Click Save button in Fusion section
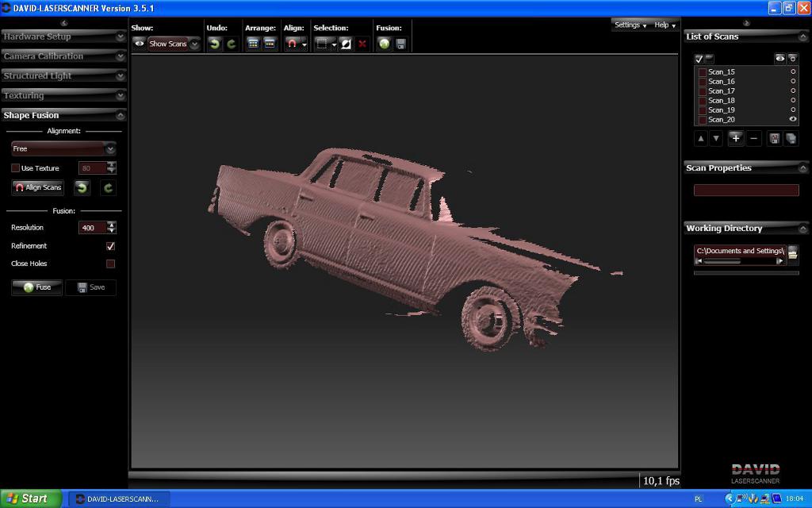Viewport: 812px width, 508px height. click(90, 287)
